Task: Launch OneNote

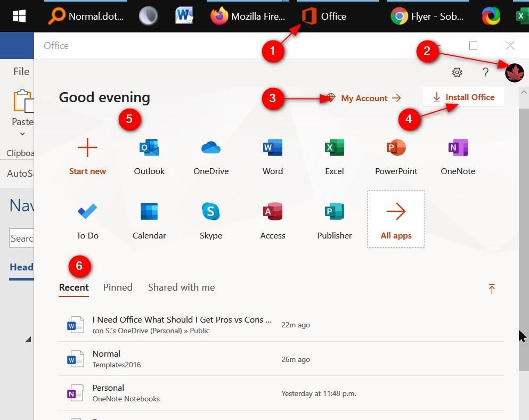Action: pyautogui.click(x=458, y=157)
